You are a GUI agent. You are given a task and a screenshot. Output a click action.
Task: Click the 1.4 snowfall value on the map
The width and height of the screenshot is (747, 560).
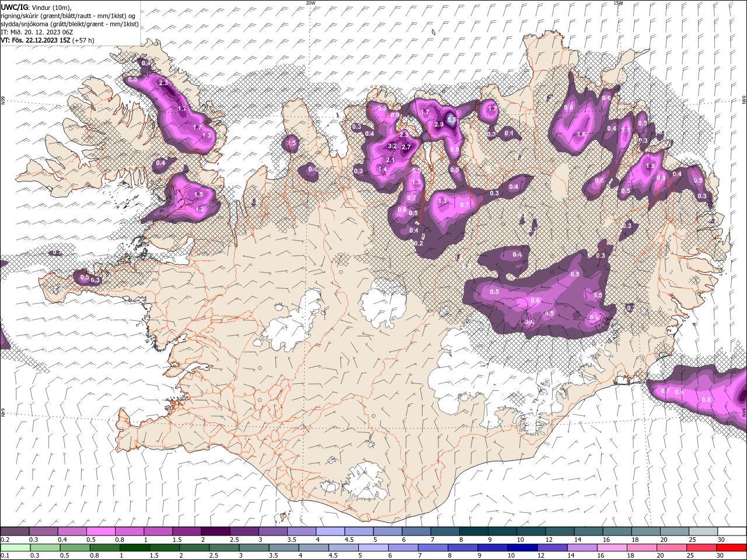(383, 170)
